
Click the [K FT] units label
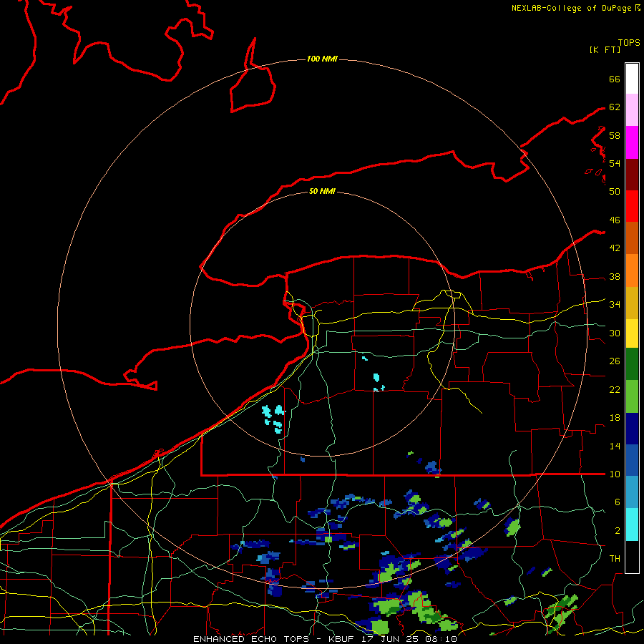[x=605, y=49]
